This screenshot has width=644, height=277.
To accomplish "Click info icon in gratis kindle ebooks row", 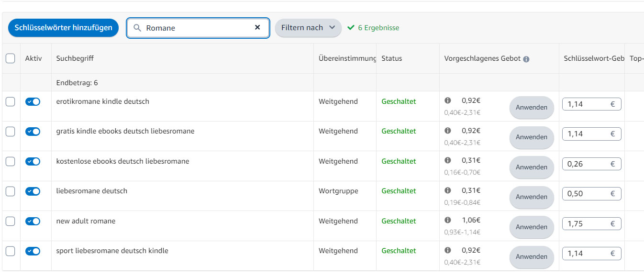I will (448, 130).
